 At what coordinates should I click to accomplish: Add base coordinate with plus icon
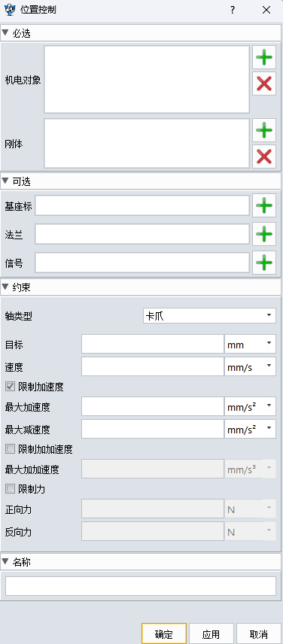263,206
